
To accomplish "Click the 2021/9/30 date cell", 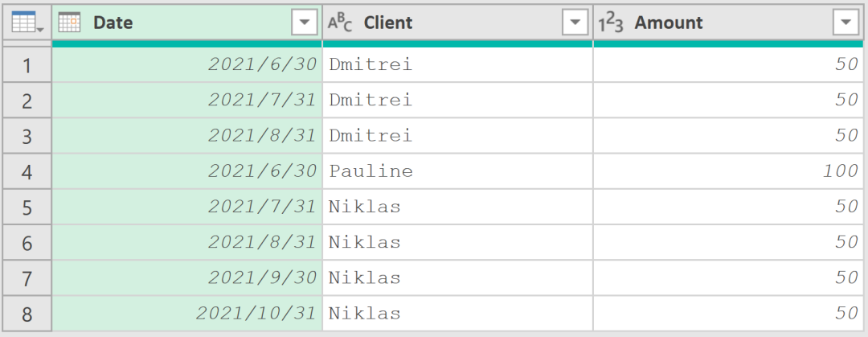I will click(x=262, y=277).
